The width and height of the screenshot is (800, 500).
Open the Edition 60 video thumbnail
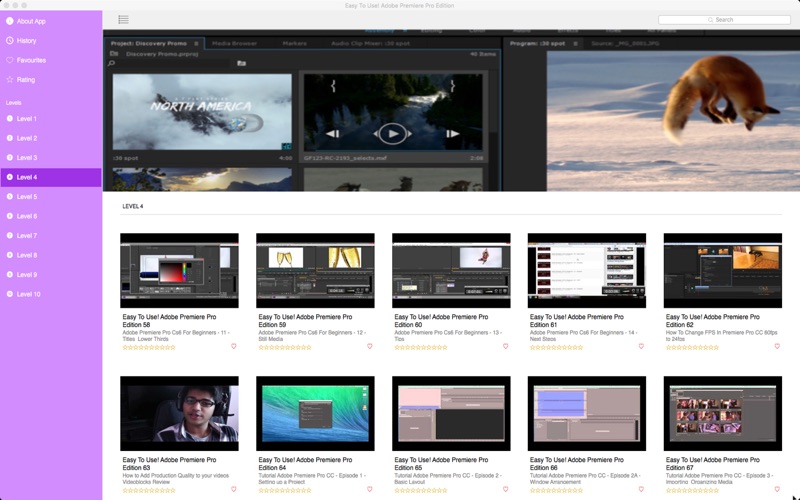click(x=451, y=270)
